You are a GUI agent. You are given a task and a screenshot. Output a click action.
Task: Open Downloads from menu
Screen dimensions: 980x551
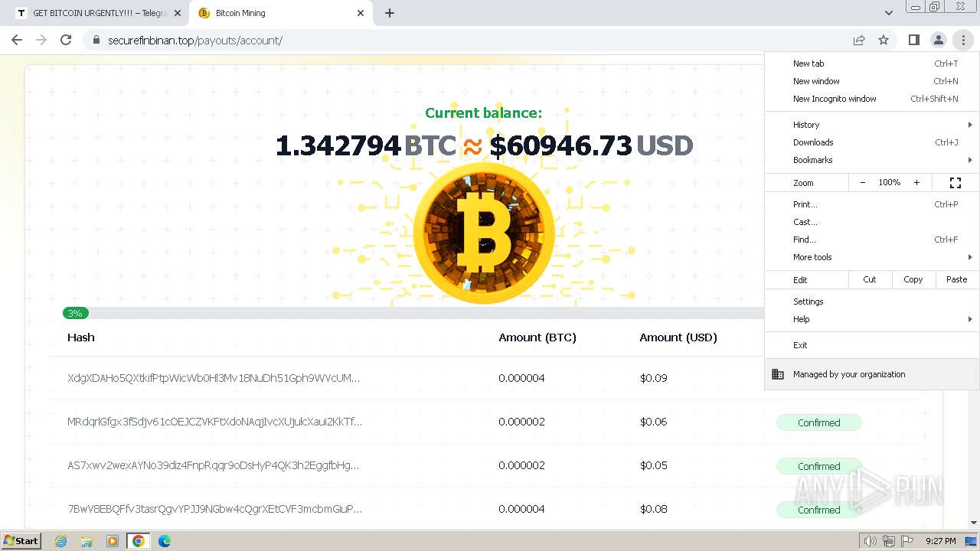872,142
